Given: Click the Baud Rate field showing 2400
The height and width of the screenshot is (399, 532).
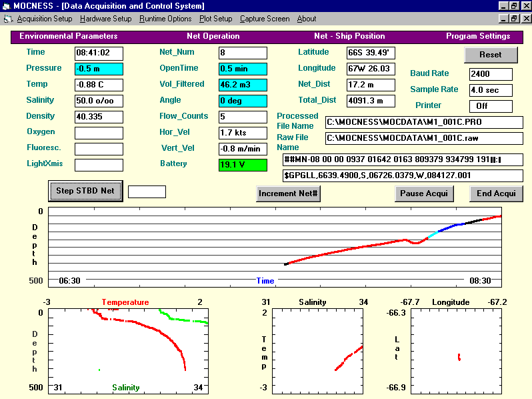Looking at the screenshot, I should [x=491, y=74].
